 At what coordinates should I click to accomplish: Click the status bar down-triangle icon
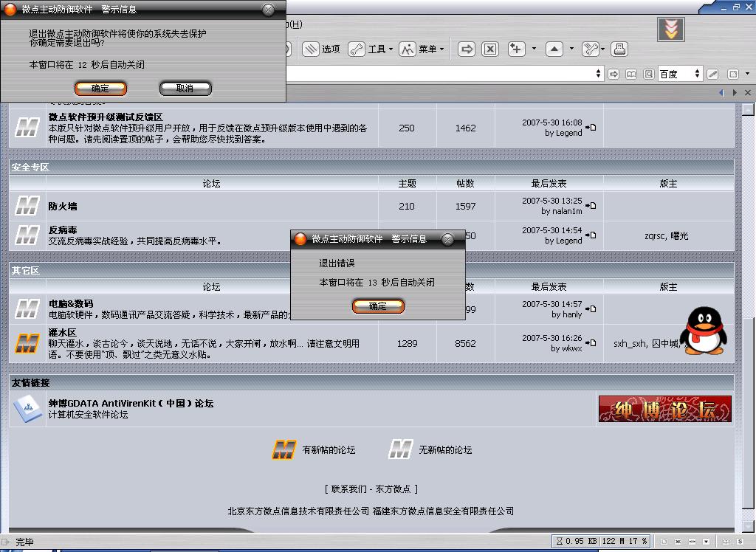tap(706, 542)
